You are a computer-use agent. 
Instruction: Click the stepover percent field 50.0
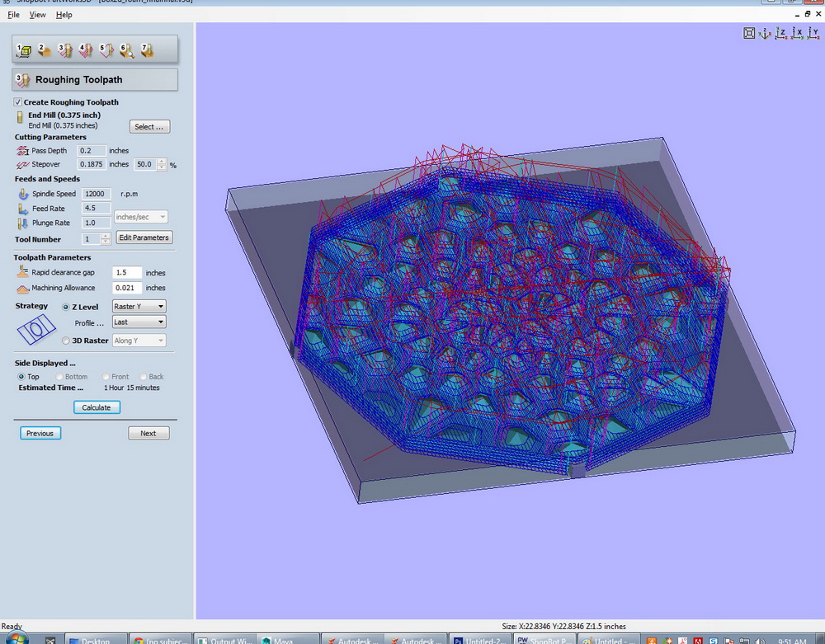point(146,165)
